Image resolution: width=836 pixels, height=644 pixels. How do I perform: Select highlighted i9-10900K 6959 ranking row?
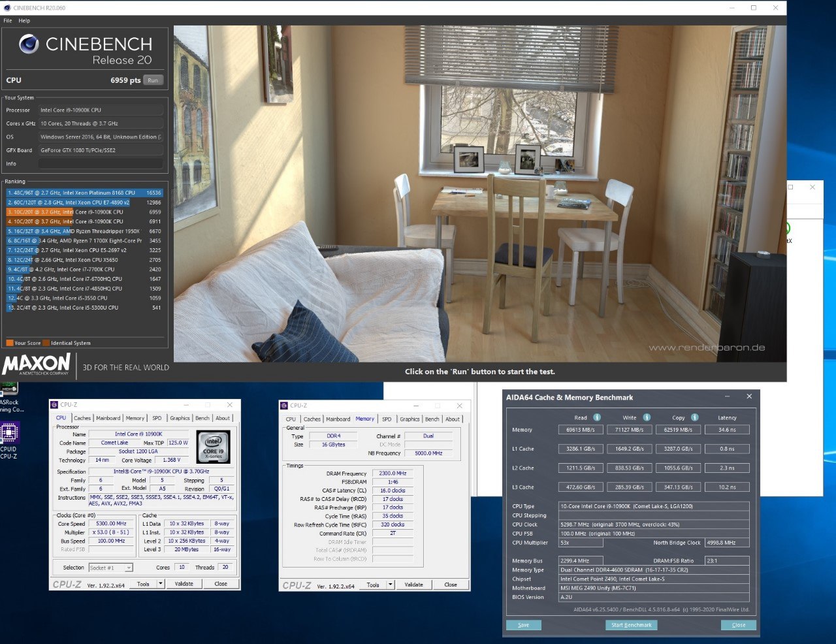[84, 212]
